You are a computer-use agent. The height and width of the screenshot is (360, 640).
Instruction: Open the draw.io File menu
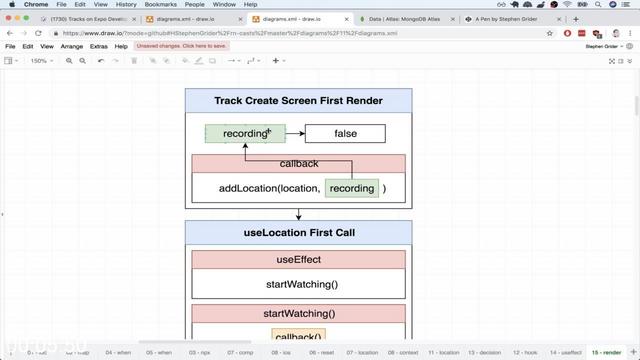[x=10, y=47]
